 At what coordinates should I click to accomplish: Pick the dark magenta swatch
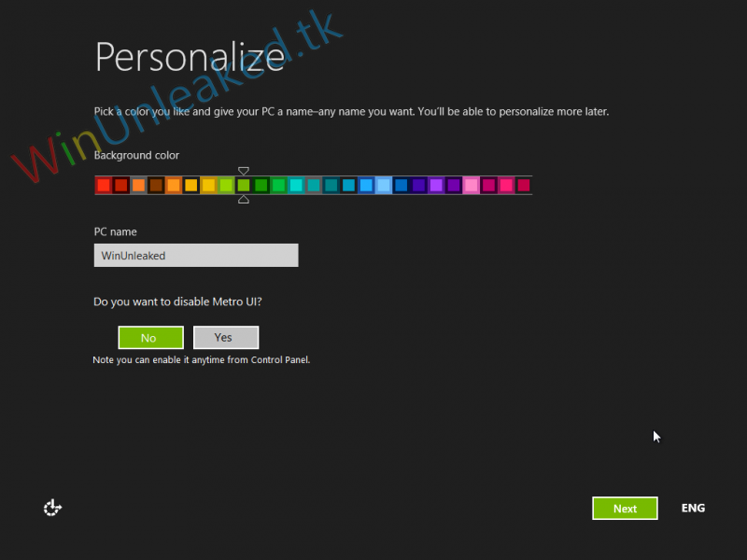pyautogui.click(x=488, y=185)
